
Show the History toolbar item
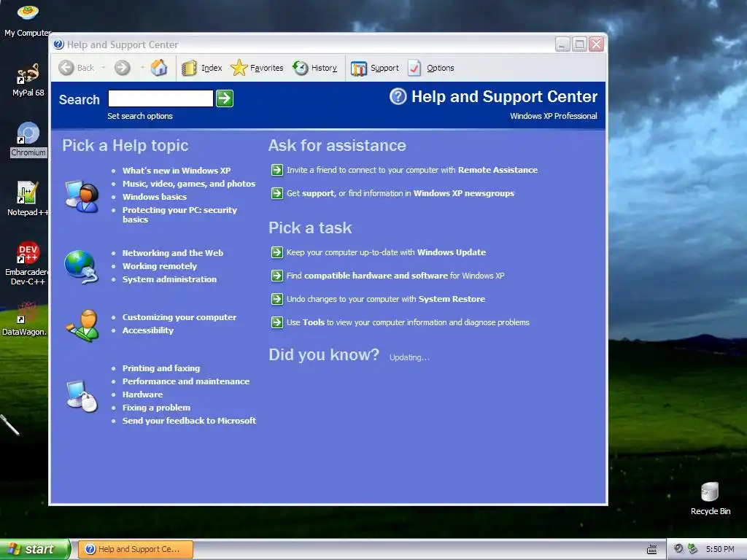click(x=315, y=68)
